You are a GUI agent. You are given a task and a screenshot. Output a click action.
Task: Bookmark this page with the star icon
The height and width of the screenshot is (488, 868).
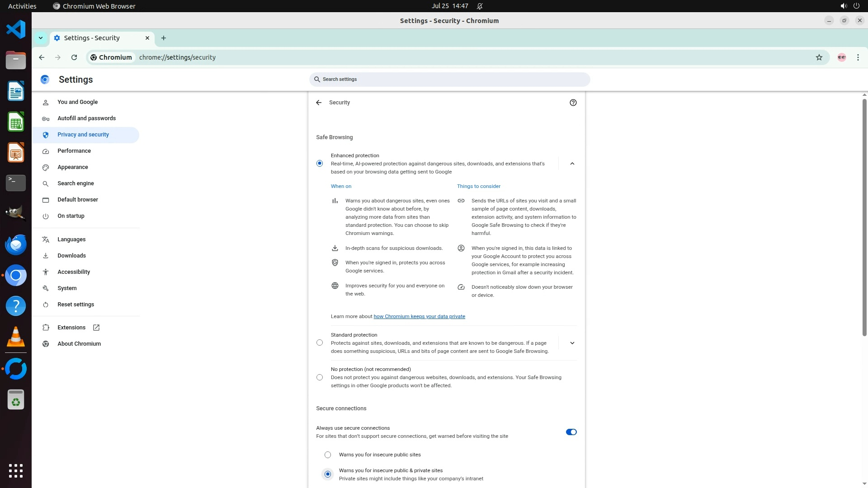819,57
